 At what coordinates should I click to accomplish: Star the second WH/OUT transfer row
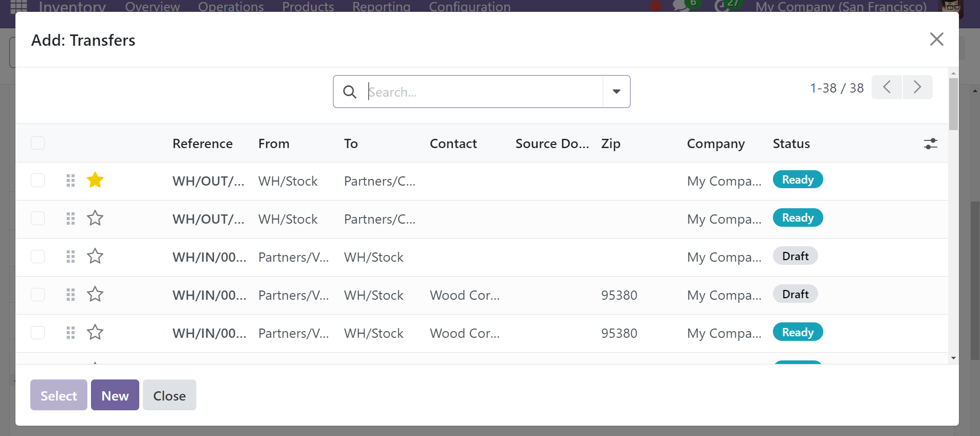(x=95, y=219)
